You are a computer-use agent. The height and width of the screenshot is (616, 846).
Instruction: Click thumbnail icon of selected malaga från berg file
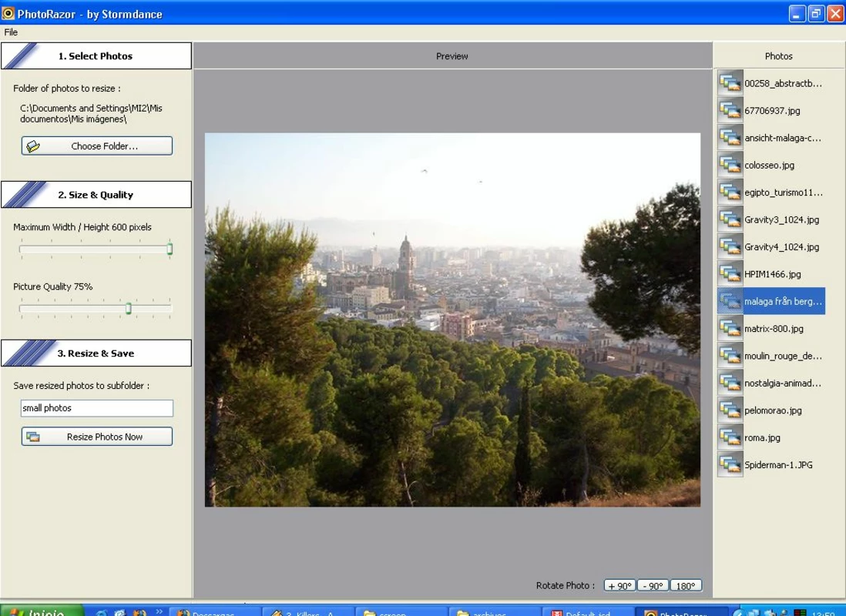pyautogui.click(x=730, y=301)
